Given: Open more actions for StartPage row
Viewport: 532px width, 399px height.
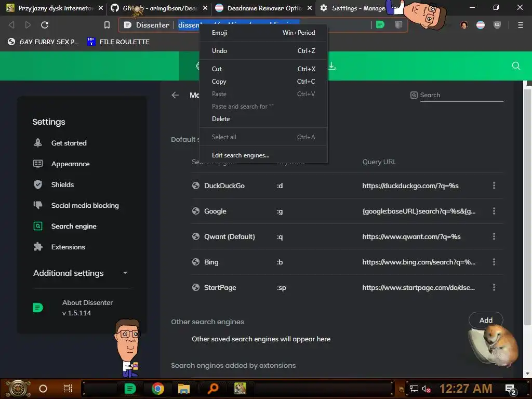Looking at the screenshot, I should [494, 287].
